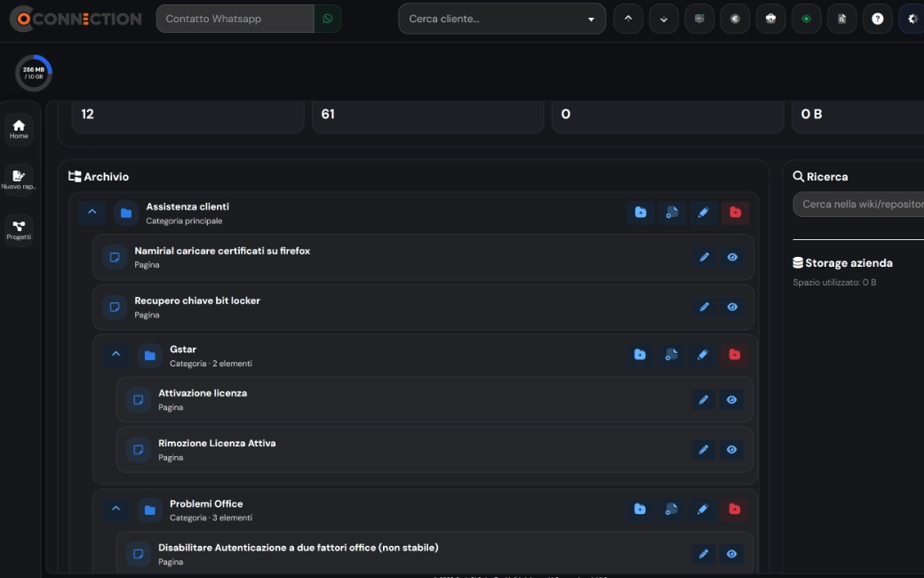
Task: Click the WhatsApp send icon
Action: point(328,19)
